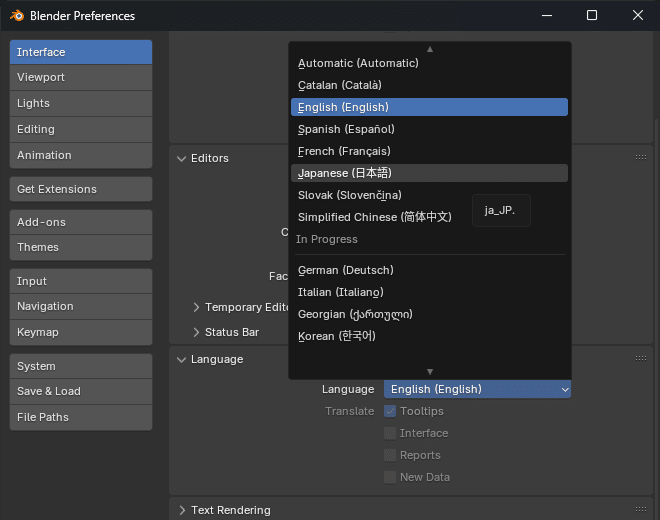Open the Lights preferences section
The image size is (660, 520).
[81, 103]
